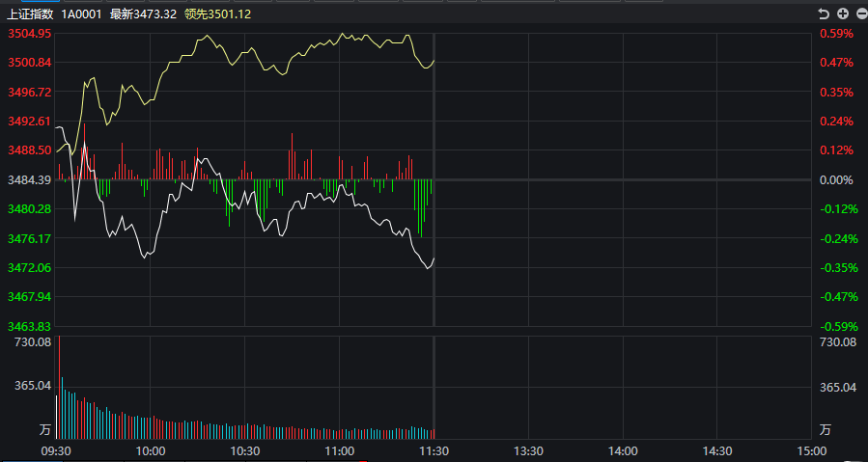This screenshot has width=868, height=462.
Task: Click the 最新3473.32 latest price label
Action: pyautogui.click(x=143, y=14)
